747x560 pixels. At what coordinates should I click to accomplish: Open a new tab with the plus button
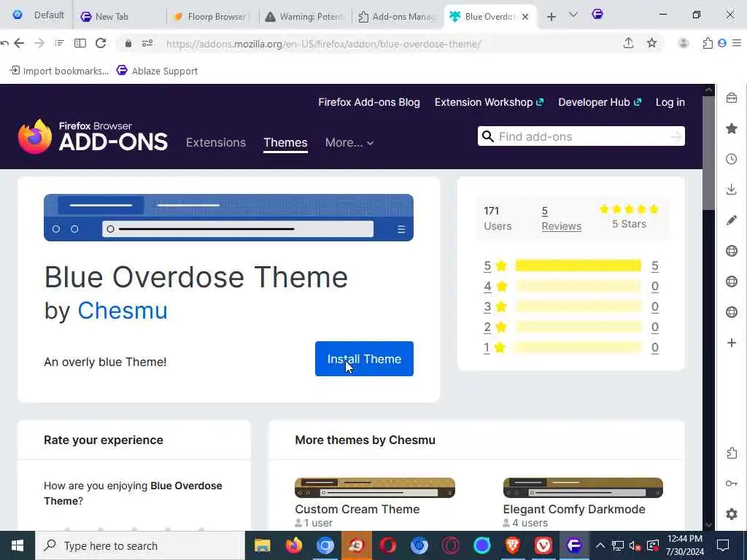pyautogui.click(x=551, y=17)
